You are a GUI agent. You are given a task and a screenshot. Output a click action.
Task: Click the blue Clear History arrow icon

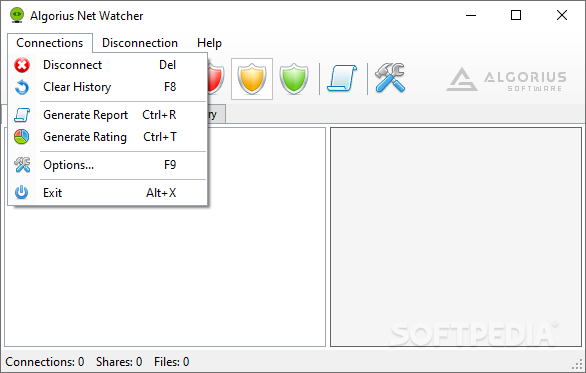22,87
